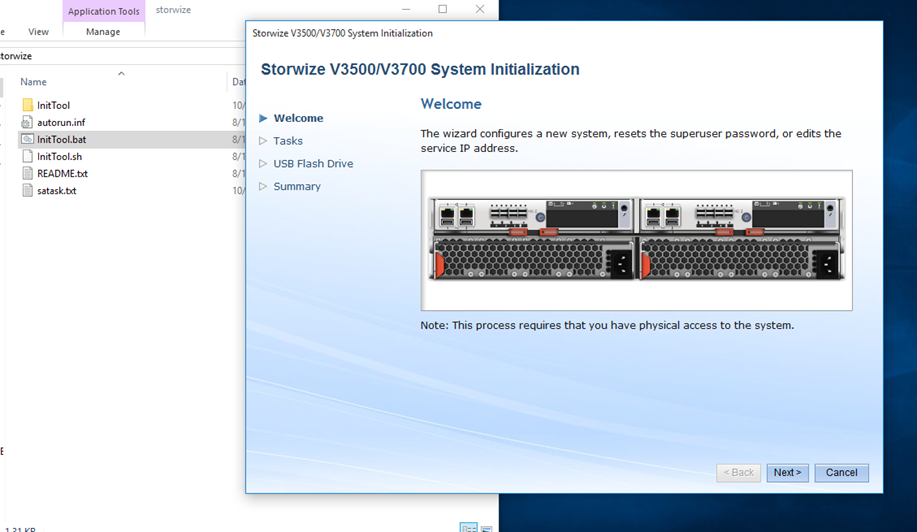Click the InitTool folder icon
The width and height of the screenshot is (917, 532).
28,105
